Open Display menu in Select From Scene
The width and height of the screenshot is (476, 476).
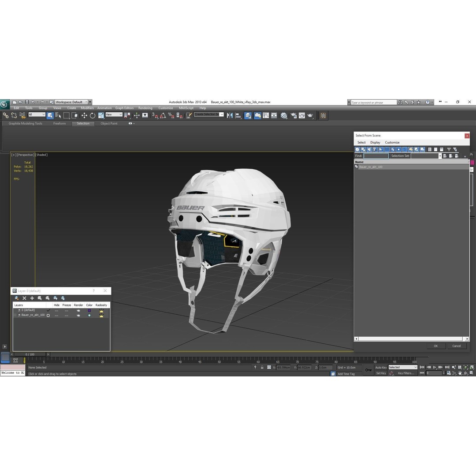[x=375, y=142]
